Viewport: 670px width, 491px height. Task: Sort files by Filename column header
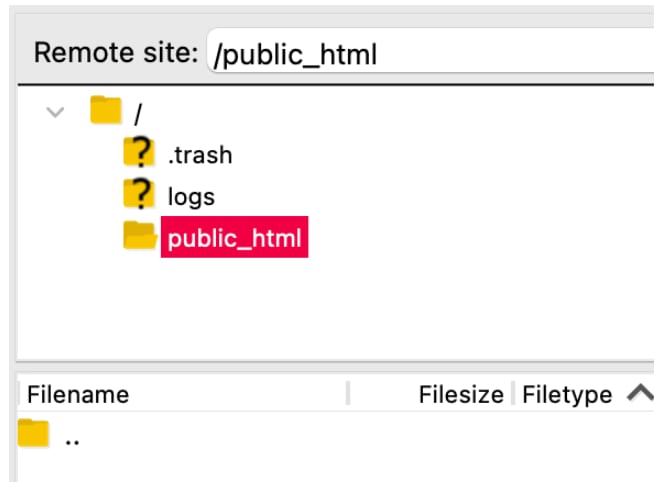[78, 394]
